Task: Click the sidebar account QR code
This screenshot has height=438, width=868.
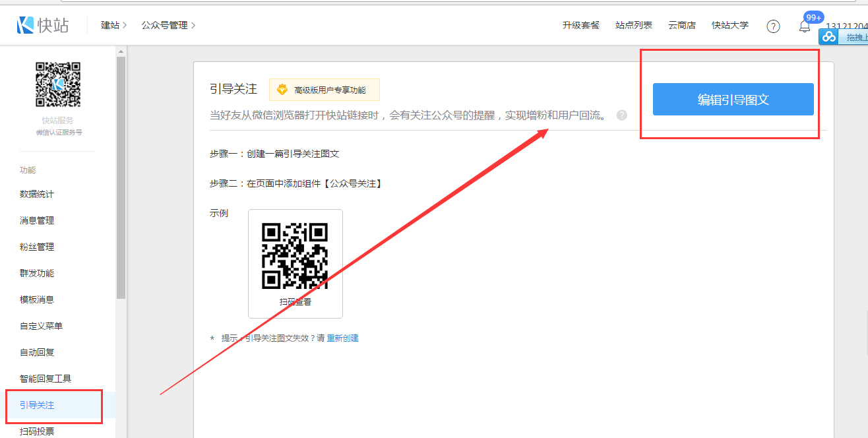Action: (57, 84)
